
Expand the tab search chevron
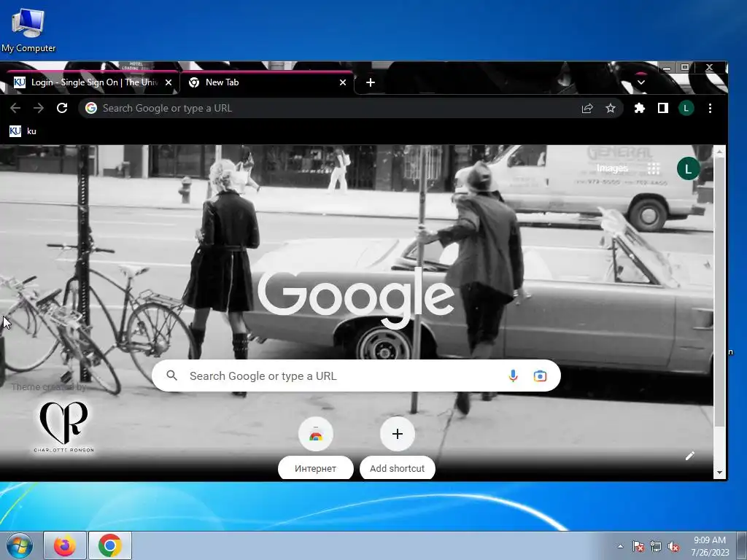tap(640, 82)
